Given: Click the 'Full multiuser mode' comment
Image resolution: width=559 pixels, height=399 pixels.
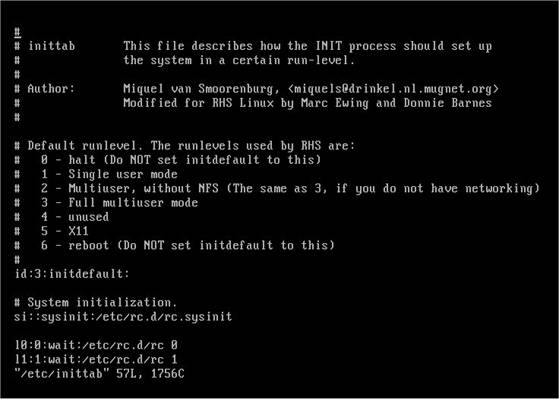Looking at the screenshot, I should pyautogui.click(x=133, y=203).
